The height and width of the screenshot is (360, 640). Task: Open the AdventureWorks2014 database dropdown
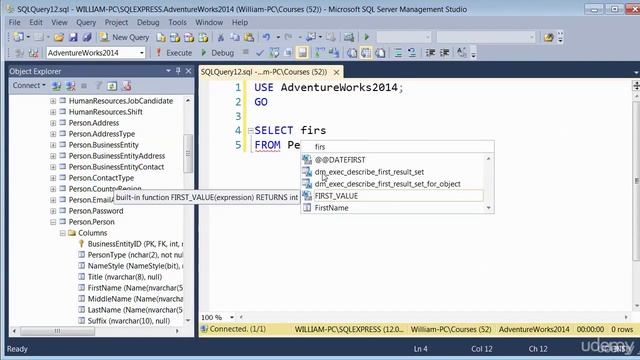click(142, 53)
